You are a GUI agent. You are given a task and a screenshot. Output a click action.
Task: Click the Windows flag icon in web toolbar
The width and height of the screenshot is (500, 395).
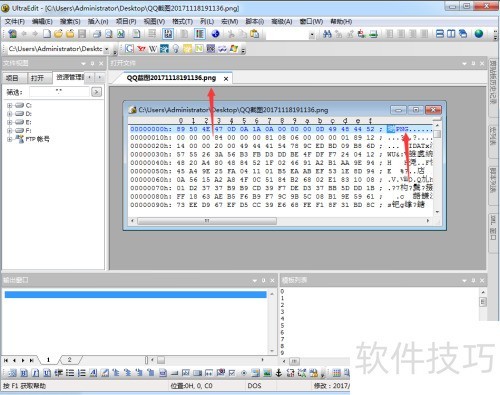point(234,49)
